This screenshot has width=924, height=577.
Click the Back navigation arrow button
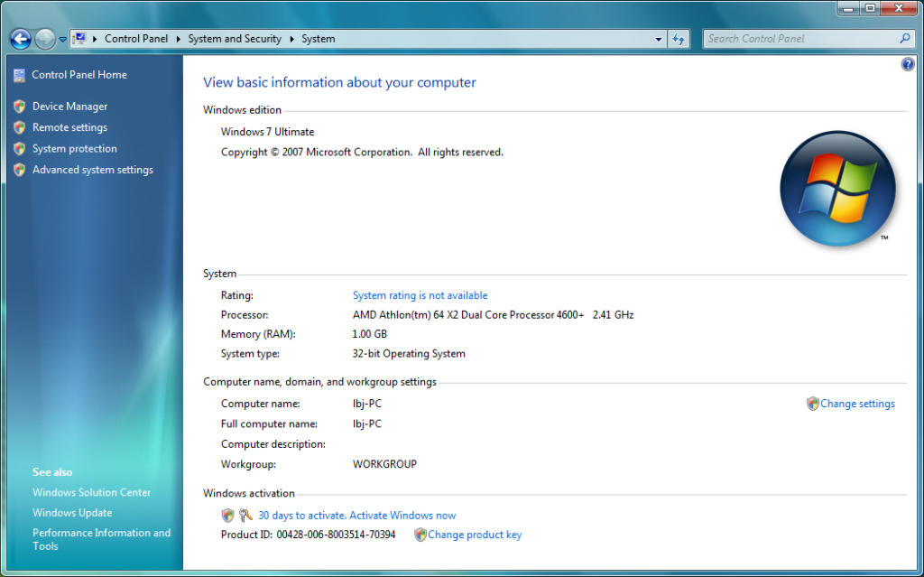(x=20, y=39)
